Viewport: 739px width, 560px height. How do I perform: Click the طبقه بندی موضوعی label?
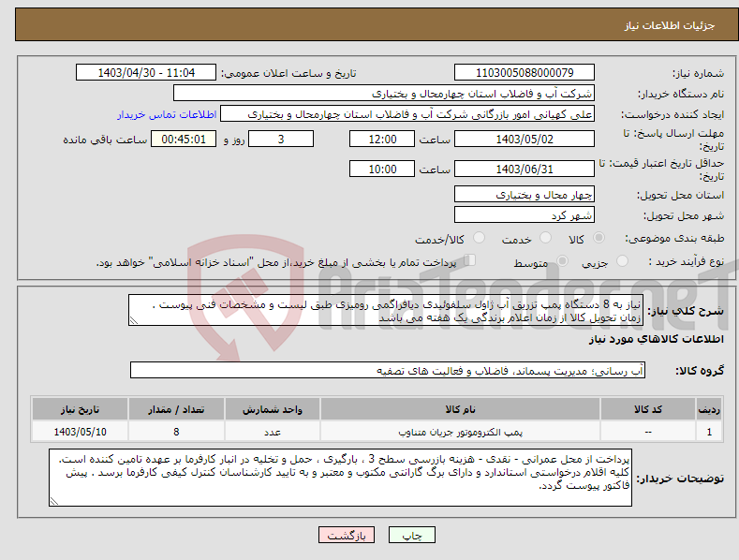click(x=674, y=238)
